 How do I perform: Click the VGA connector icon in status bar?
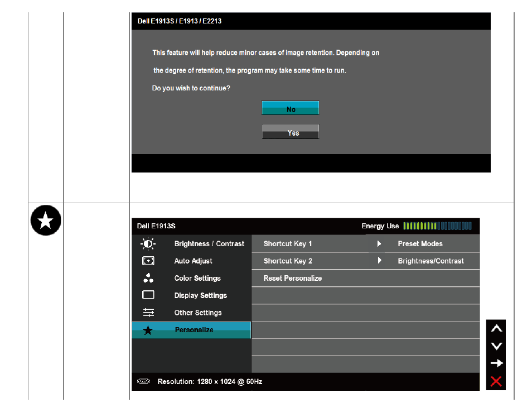[x=143, y=381]
